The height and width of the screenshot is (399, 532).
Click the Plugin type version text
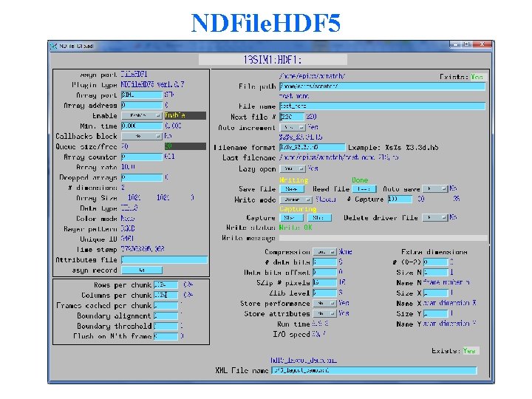[153, 84]
